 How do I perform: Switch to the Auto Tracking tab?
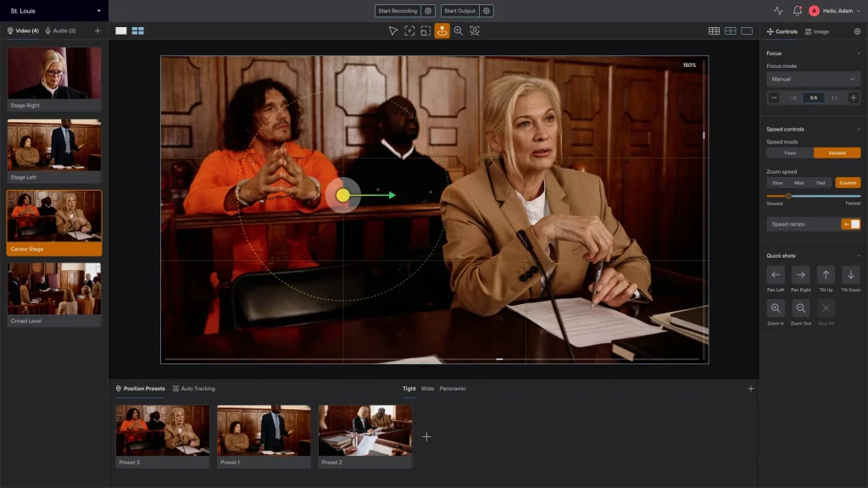(194, 388)
